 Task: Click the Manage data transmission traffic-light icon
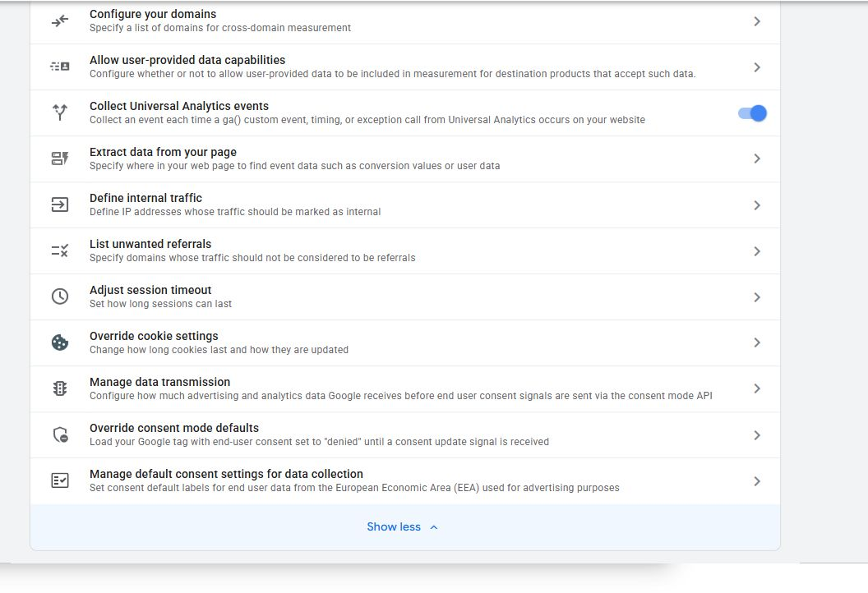click(60, 388)
